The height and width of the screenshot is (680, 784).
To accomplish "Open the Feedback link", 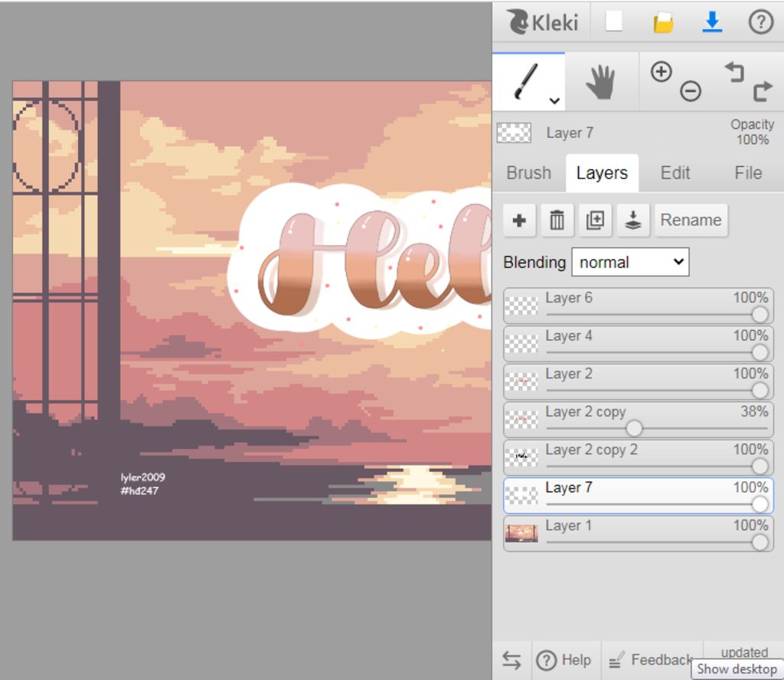I will click(x=651, y=660).
